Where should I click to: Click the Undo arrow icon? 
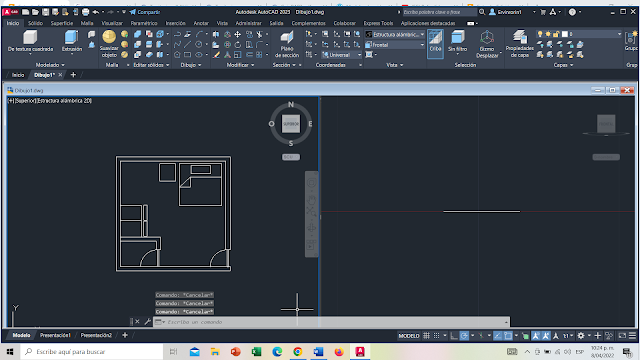(96, 12)
